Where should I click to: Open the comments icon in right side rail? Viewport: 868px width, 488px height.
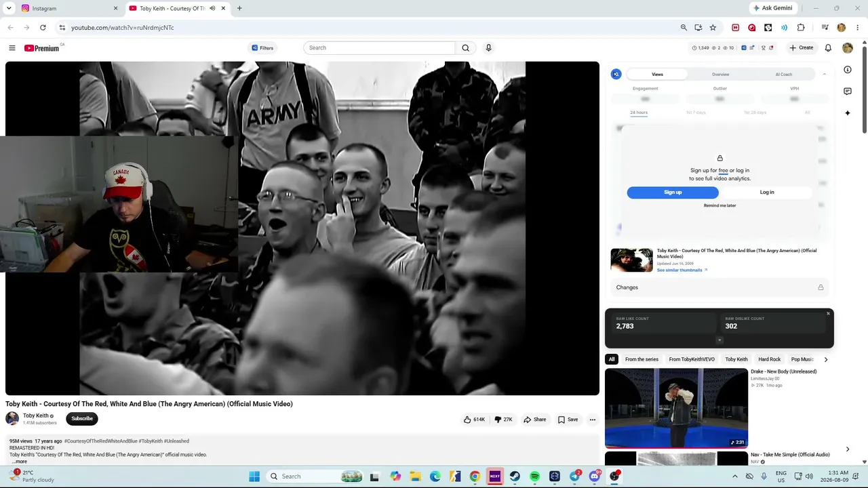848,91
